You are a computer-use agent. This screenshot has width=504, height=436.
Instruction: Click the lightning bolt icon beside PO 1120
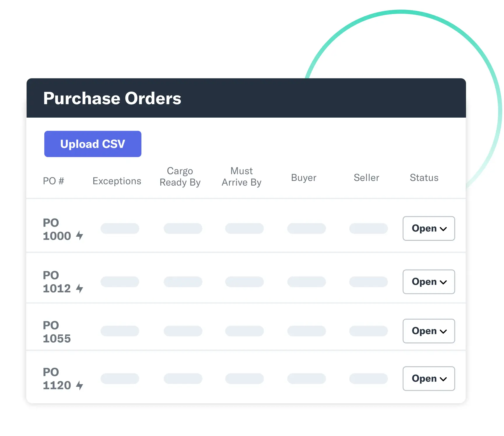coord(80,385)
